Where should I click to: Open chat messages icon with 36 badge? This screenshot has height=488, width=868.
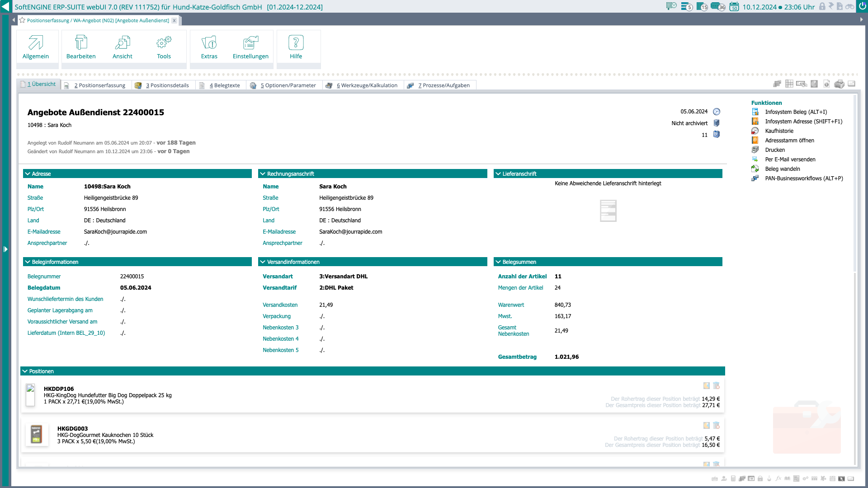[717, 7]
